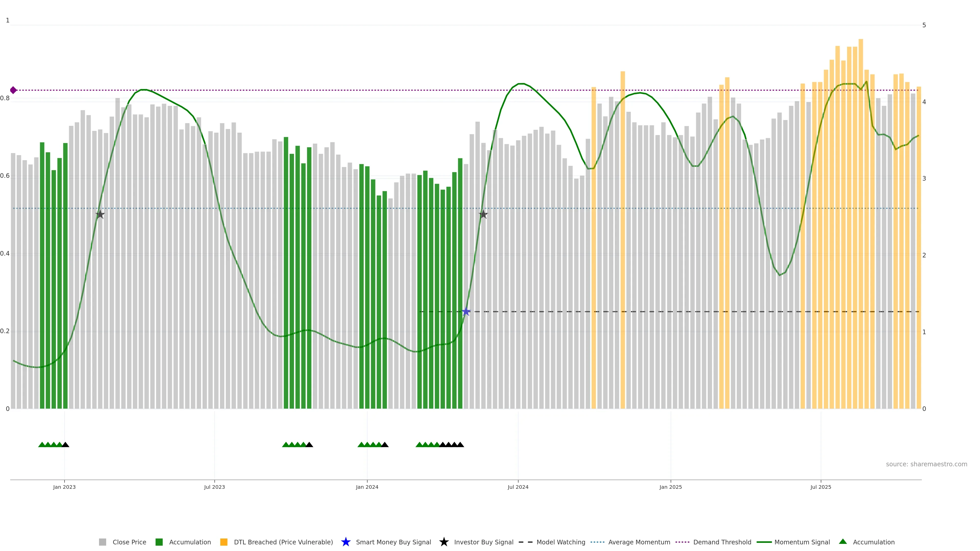Click the Jul 2024 x-axis label
Viewport: 980px width, 551px height.
518,487
